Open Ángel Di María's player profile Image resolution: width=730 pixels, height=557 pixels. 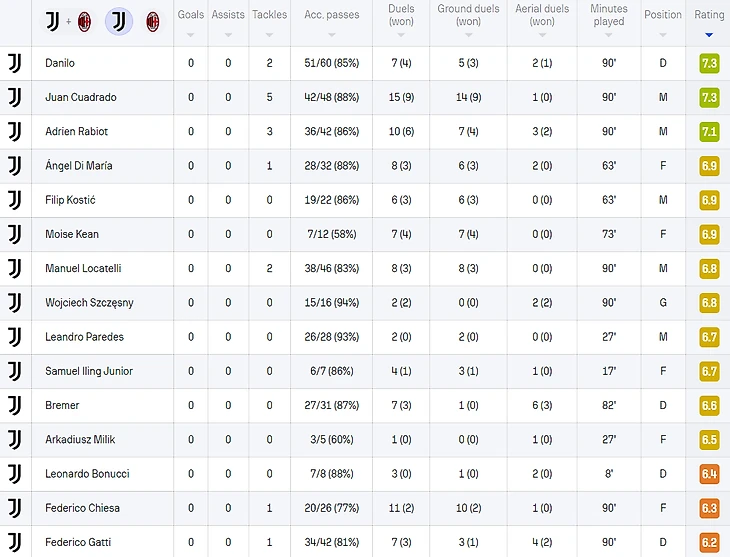tap(79, 166)
